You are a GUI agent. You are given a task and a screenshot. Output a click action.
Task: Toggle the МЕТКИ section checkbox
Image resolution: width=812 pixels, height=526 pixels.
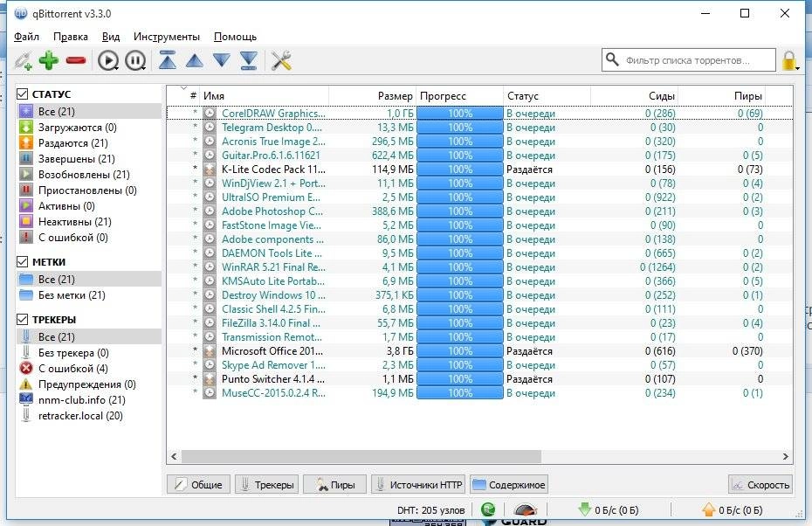pos(22,262)
